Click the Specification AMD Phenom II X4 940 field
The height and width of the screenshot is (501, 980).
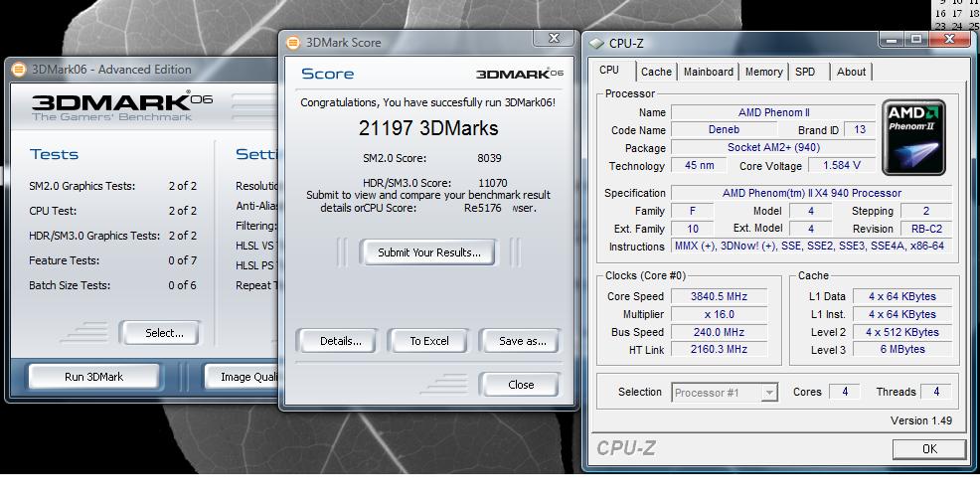[811, 193]
